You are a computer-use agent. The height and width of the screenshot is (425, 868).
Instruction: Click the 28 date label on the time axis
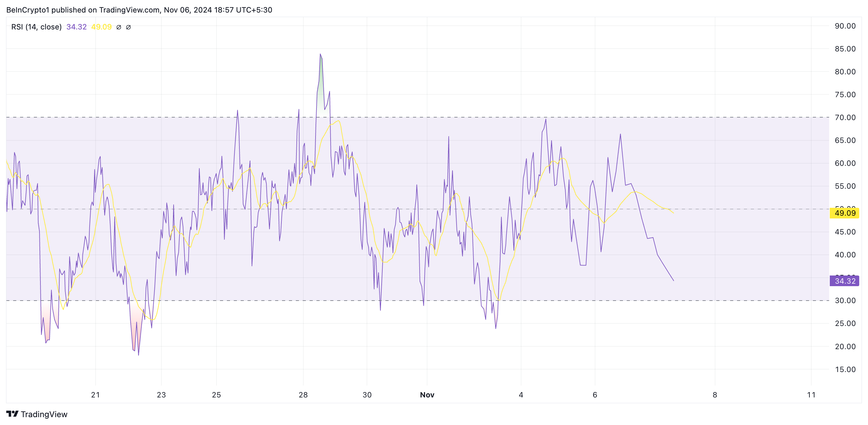303,395
